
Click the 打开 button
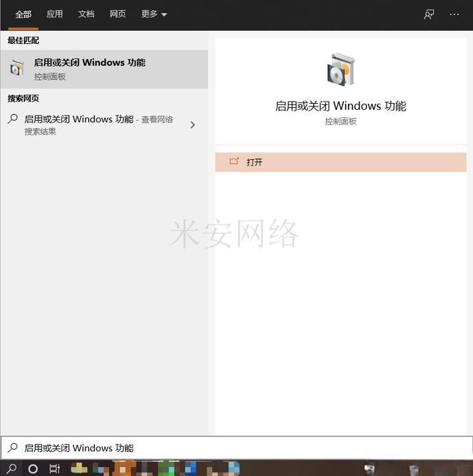341,162
